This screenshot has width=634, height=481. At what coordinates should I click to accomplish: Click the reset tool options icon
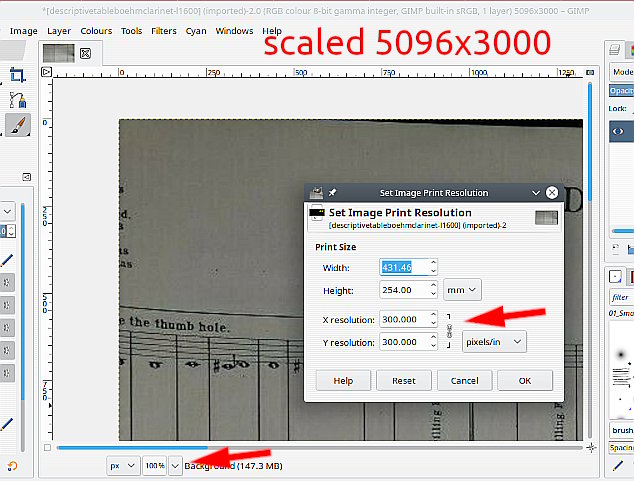pos(12,466)
